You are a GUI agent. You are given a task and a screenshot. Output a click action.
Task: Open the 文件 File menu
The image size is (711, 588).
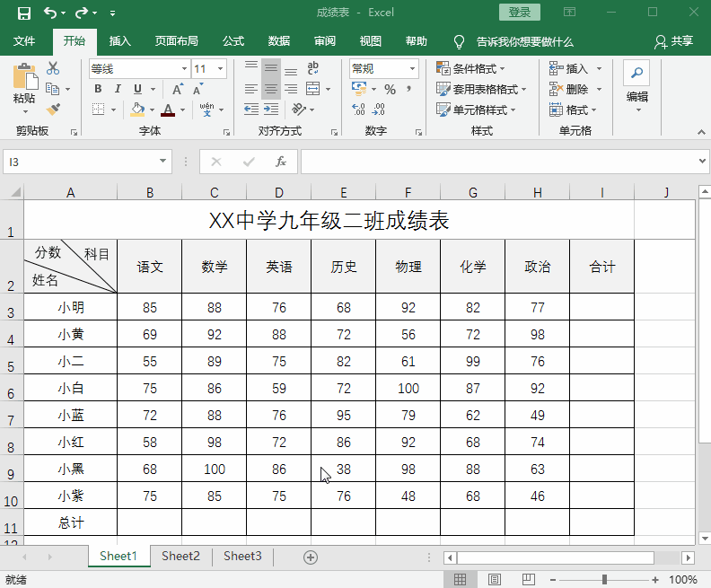tap(24, 41)
